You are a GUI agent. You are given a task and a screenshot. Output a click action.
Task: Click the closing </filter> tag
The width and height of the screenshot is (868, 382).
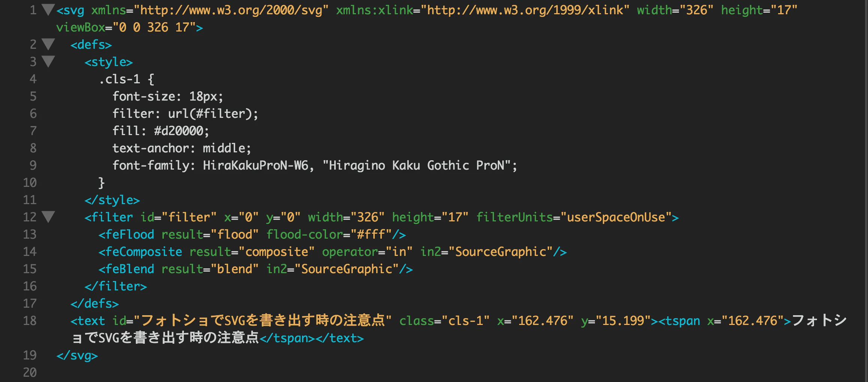click(x=116, y=286)
